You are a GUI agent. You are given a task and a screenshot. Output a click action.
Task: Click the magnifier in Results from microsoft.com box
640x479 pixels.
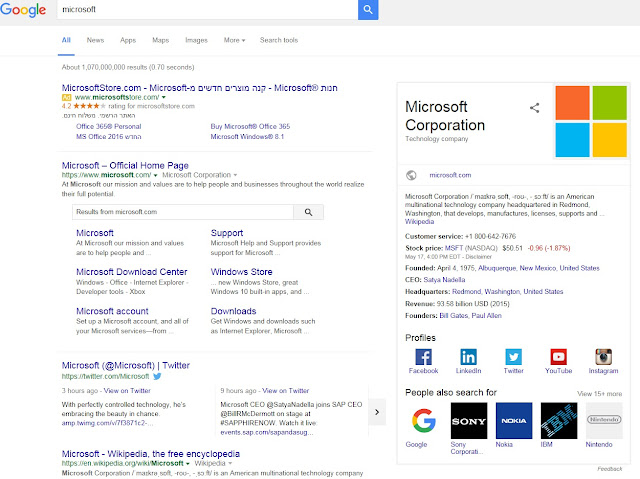pos(308,212)
